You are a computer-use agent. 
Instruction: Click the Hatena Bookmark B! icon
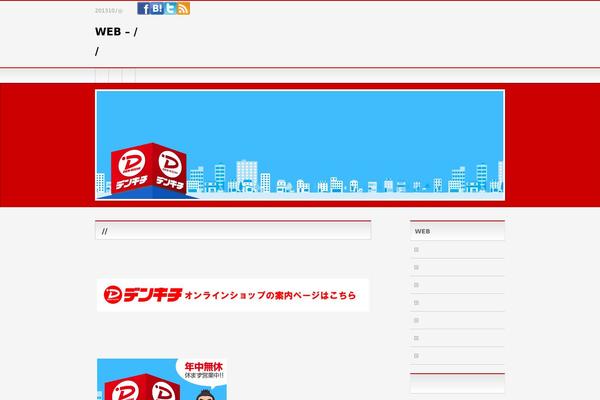tap(157, 8)
